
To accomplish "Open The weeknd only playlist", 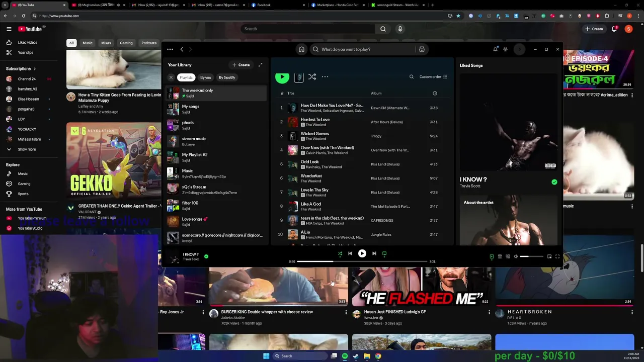I will point(216,93).
